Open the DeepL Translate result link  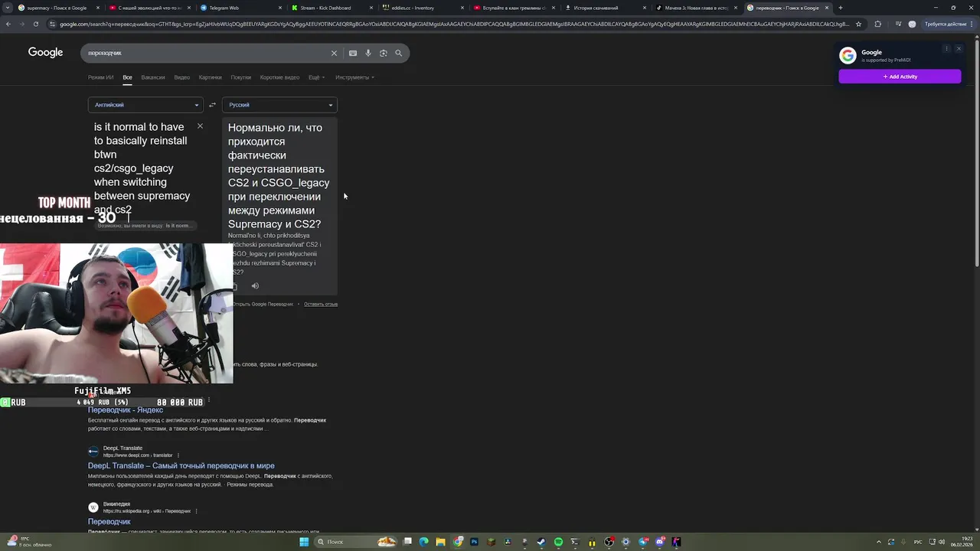pyautogui.click(x=181, y=465)
